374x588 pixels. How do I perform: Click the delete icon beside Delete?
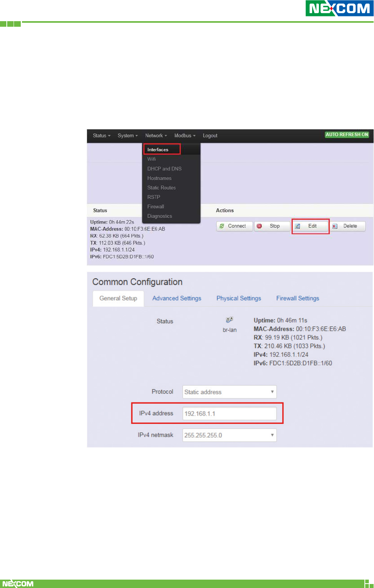[335, 226]
